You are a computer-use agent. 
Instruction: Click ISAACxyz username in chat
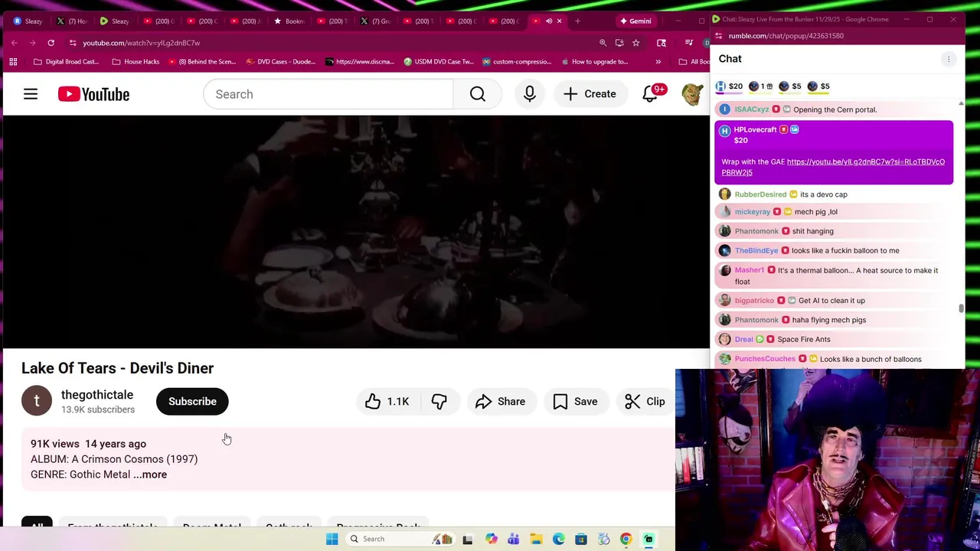tap(751, 109)
